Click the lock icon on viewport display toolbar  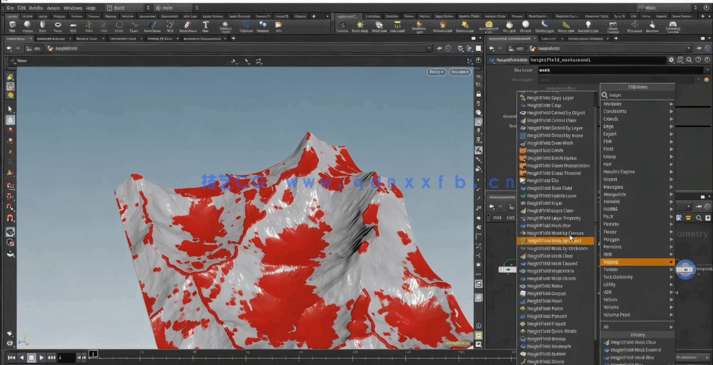[478, 94]
